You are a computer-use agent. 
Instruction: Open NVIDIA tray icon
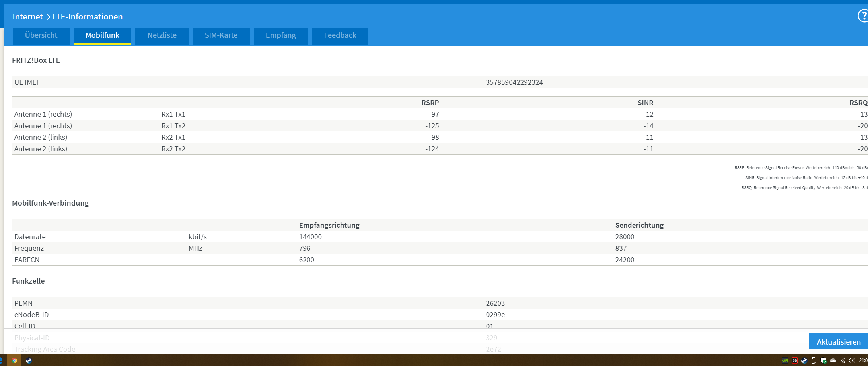[785, 360]
